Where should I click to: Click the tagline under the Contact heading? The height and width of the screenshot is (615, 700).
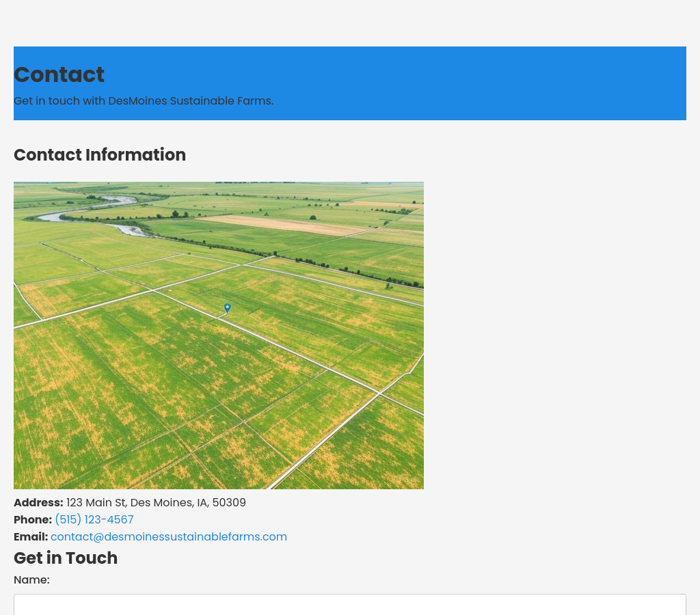(x=144, y=101)
